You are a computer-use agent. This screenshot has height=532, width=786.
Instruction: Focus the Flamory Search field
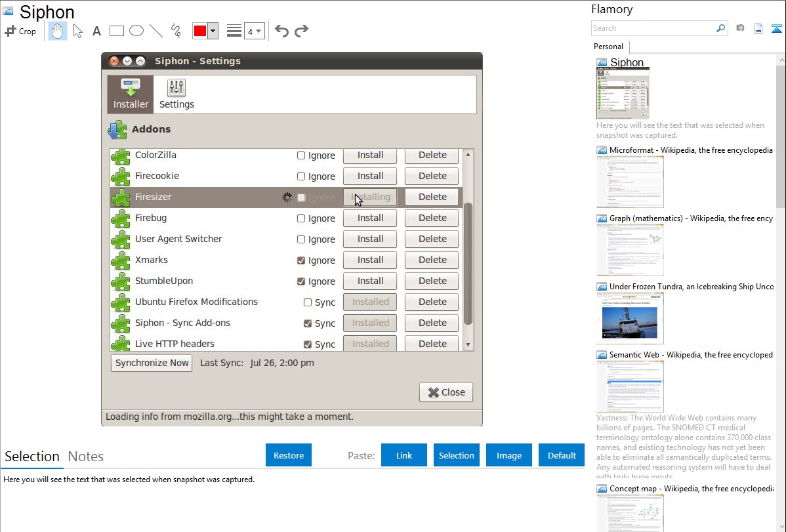[x=653, y=28]
